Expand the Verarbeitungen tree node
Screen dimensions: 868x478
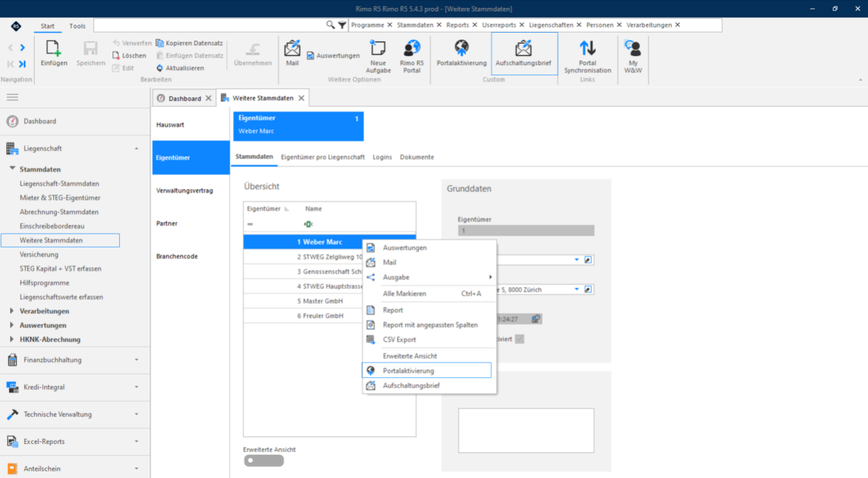point(12,311)
